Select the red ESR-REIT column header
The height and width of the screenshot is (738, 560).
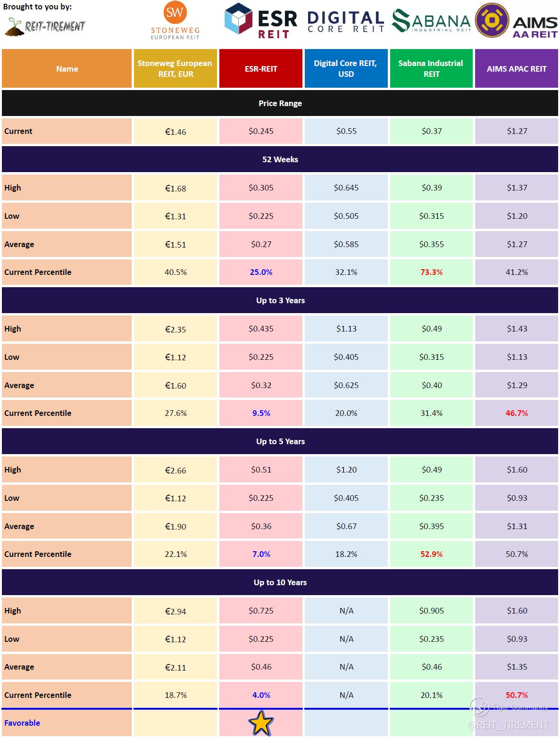coord(261,69)
